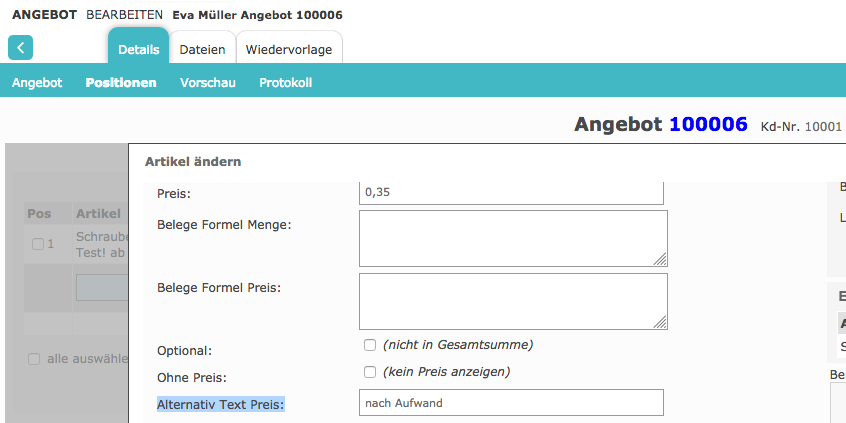Click the blue offer number 100006
The height and width of the screenshot is (423, 846).
(708, 124)
